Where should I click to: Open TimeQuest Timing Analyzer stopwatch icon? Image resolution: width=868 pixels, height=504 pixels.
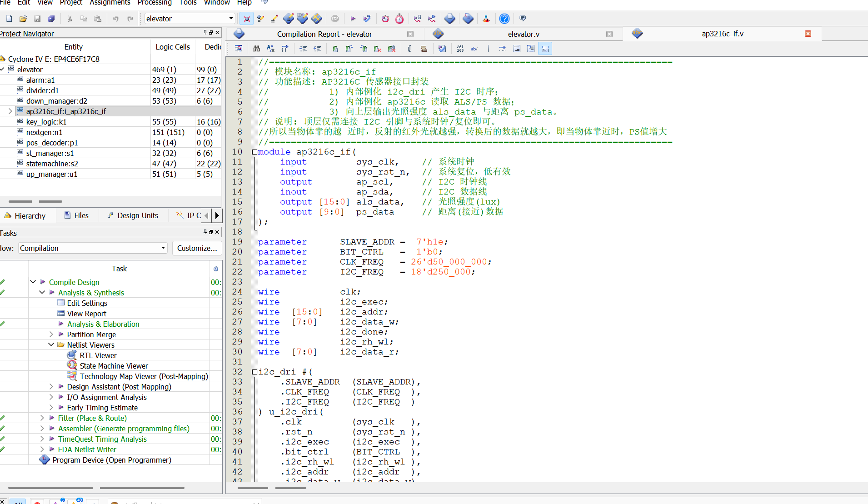pos(399,19)
